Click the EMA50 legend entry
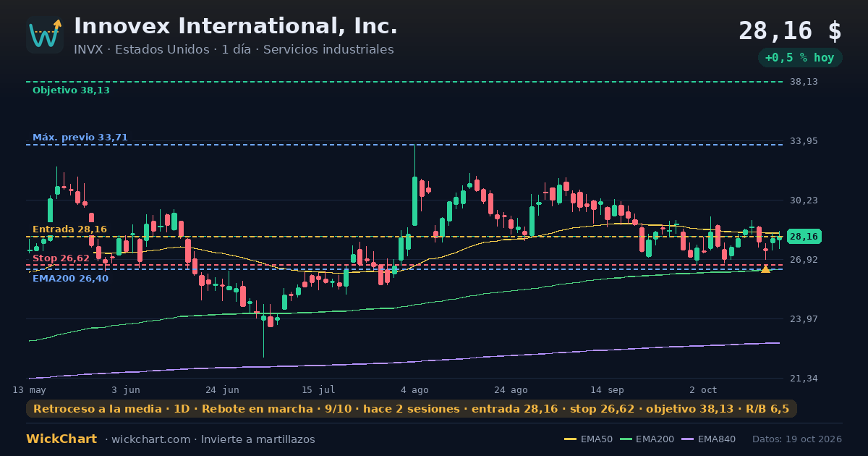 click(x=588, y=439)
